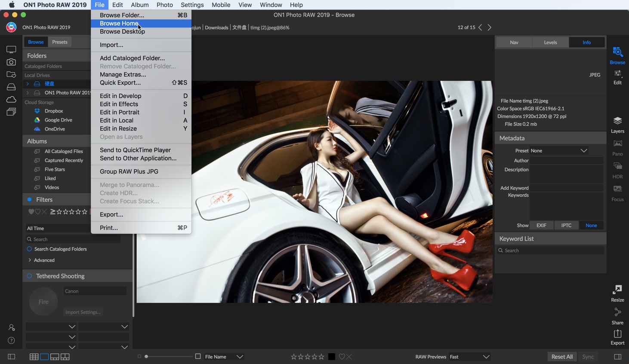This screenshot has height=364, width=629.
Task: Expand the Advanced filter options
Action: point(30,260)
